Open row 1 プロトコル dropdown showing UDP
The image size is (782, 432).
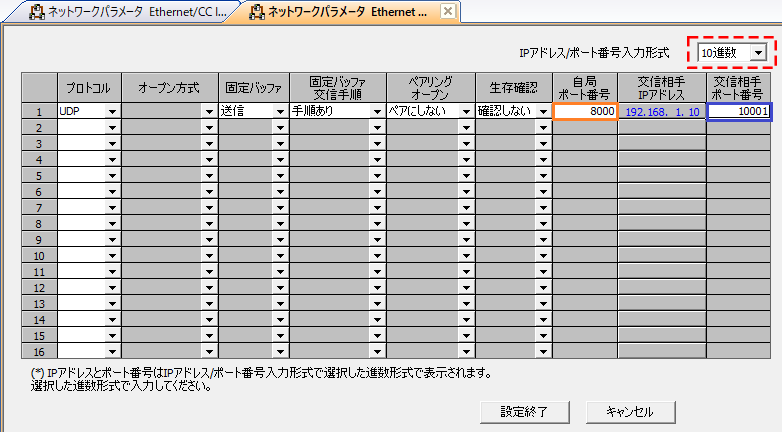[112, 112]
